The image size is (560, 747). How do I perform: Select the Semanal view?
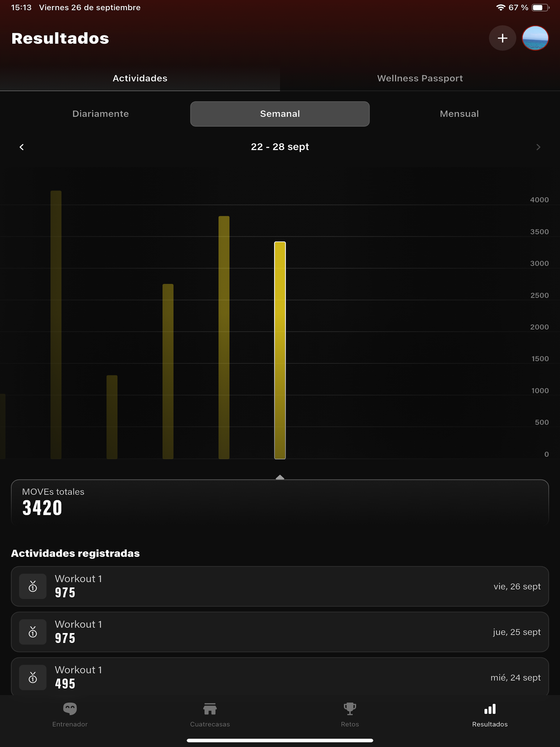[x=280, y=114]
